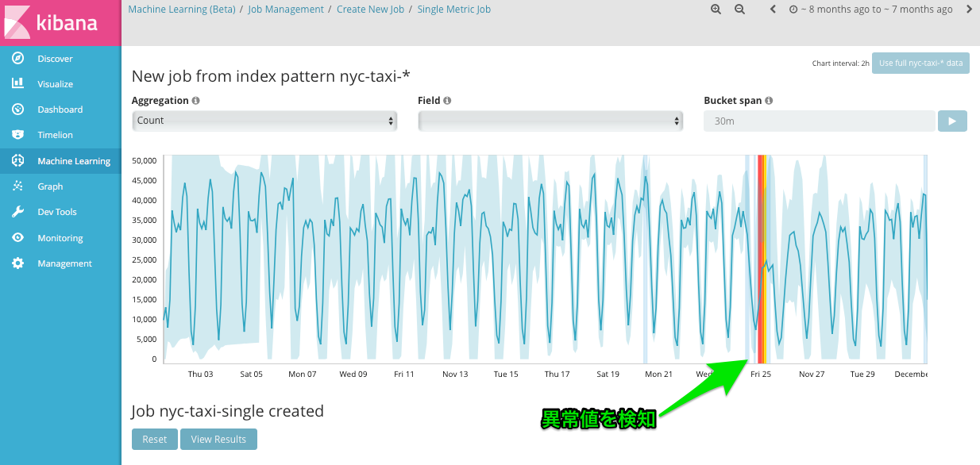Run the job preview with the play button
Screen dimensions: 980x465
tap(951, 121)
